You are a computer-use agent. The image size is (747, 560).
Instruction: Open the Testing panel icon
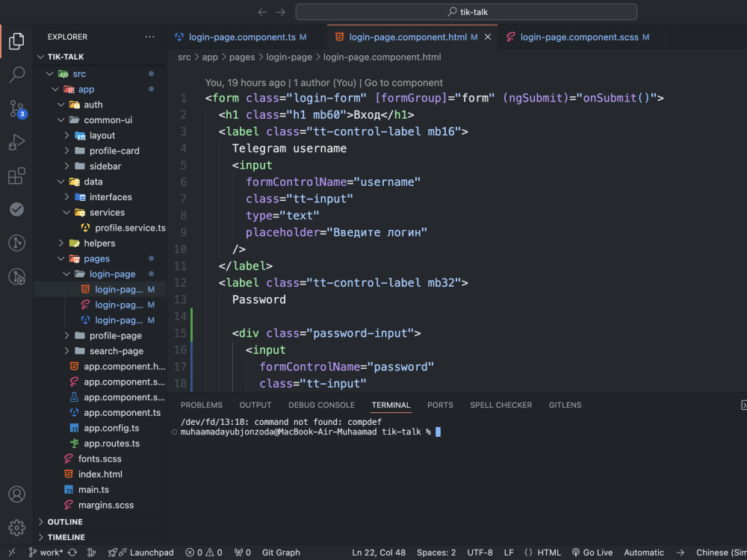[16, 209]
